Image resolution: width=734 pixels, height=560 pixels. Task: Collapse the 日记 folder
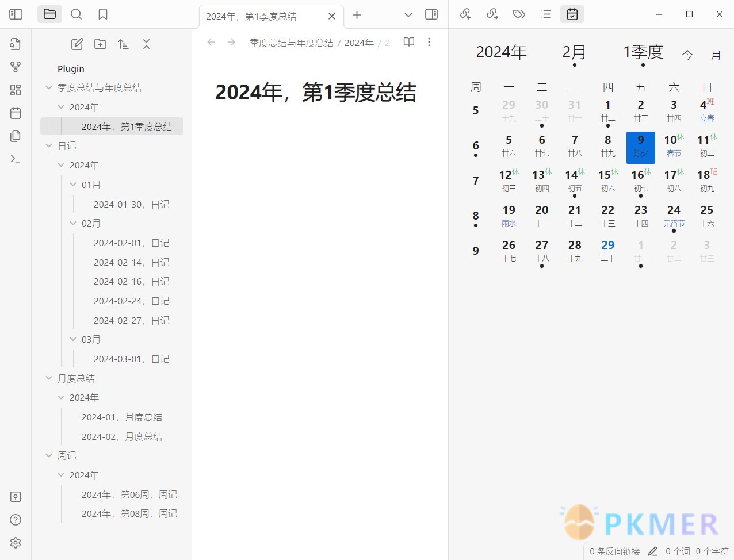pyautogui.click(x=49, y=145)
